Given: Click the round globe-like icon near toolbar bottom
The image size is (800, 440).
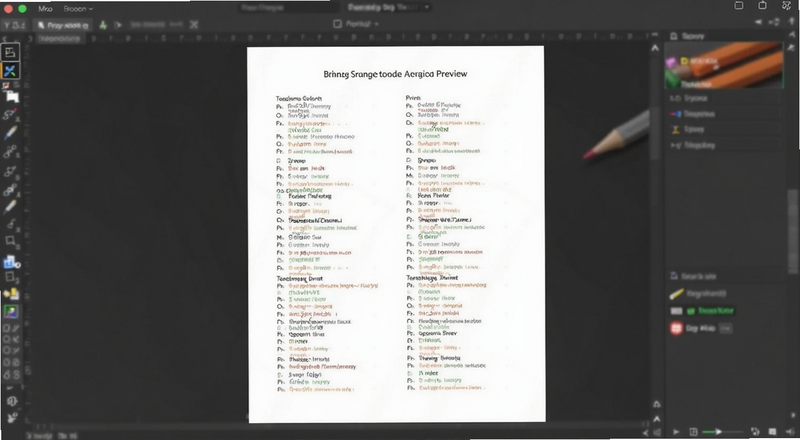Looking at the screenshot, I should pyautogui.click(x=12, y=401).
